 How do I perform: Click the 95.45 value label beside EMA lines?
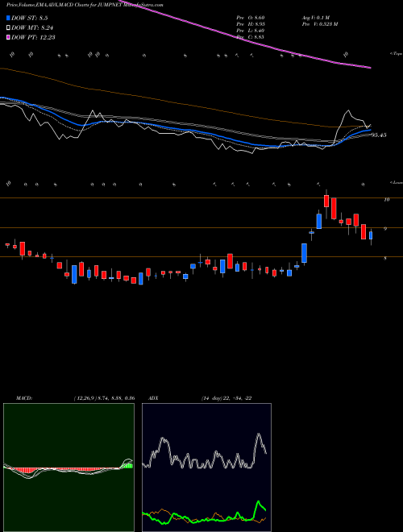pos(379,135)
